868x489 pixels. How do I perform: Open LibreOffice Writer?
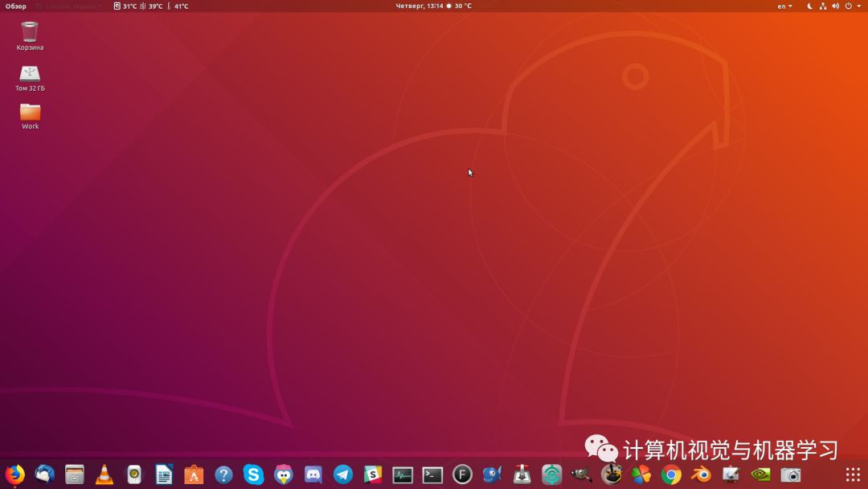pyautogui.click(x=164, y=475)
